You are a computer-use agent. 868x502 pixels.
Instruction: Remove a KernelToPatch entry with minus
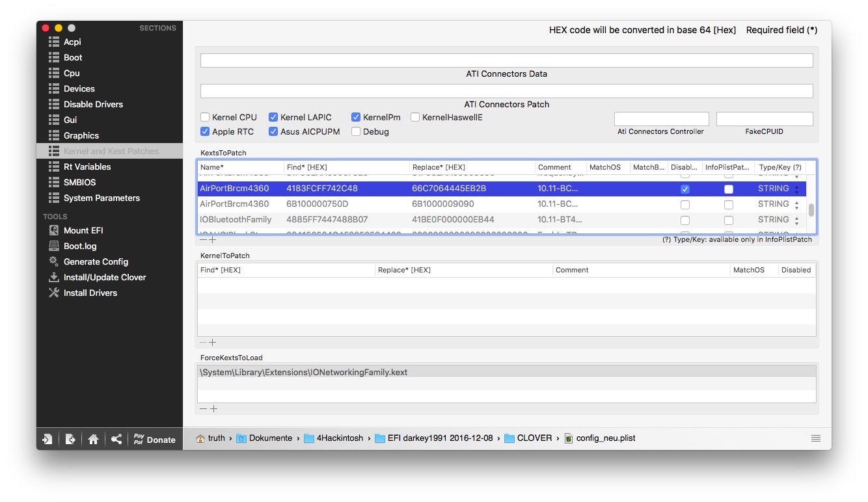pos(203,343)
